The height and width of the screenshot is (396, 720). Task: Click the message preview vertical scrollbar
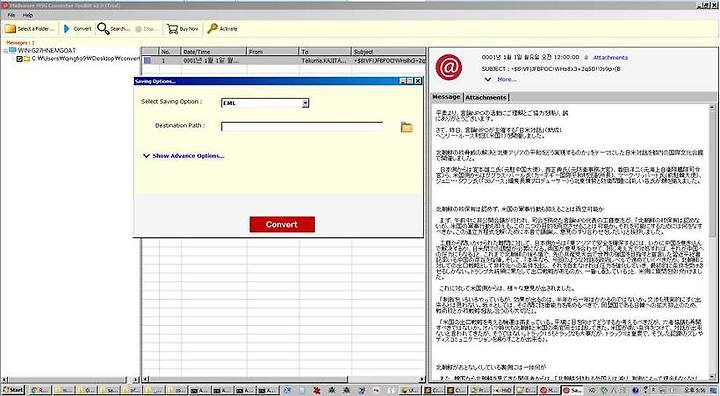[x=712, y=243]
